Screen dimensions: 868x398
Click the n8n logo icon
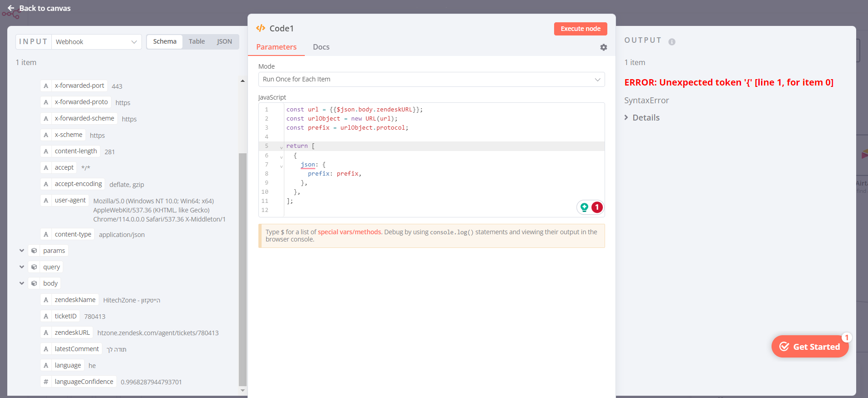11,15
